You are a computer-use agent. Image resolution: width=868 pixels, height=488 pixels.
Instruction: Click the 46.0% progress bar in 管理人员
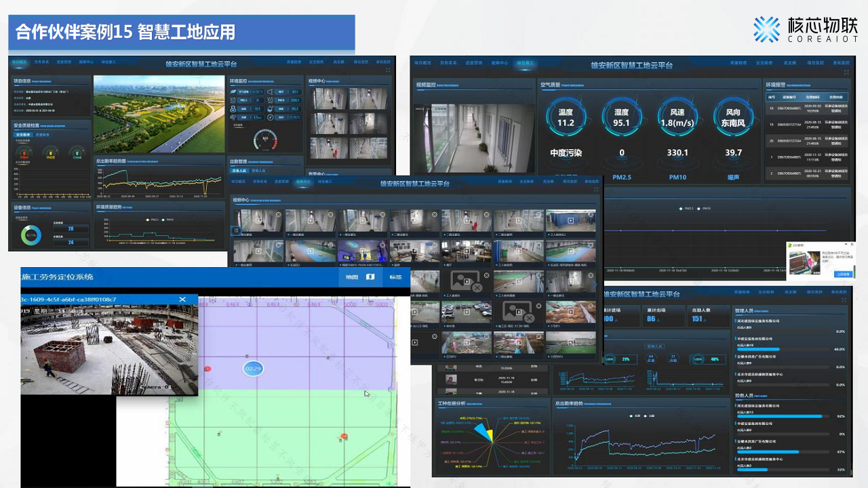tap(783, 349)
